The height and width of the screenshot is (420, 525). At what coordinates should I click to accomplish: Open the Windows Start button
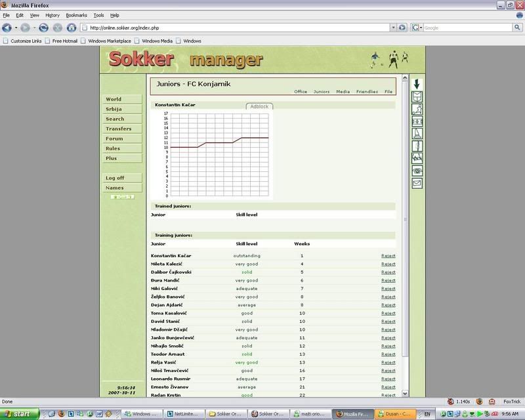point(20,414)
